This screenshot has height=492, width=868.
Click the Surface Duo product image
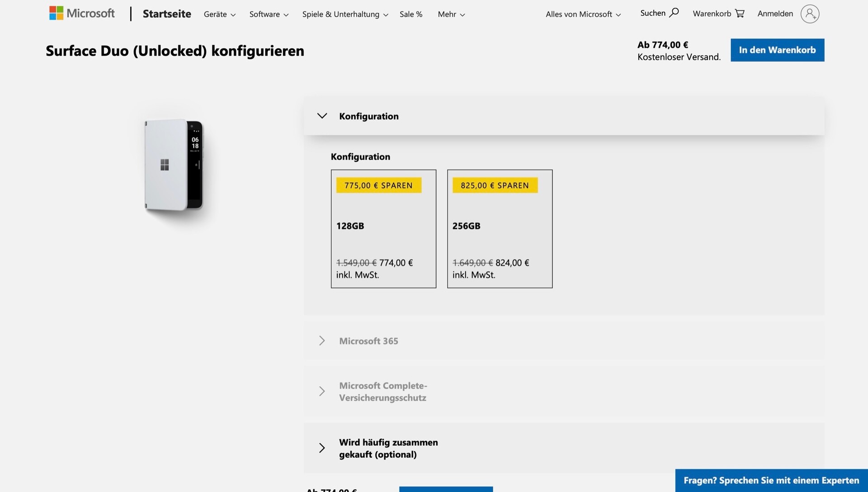point(175,165)
